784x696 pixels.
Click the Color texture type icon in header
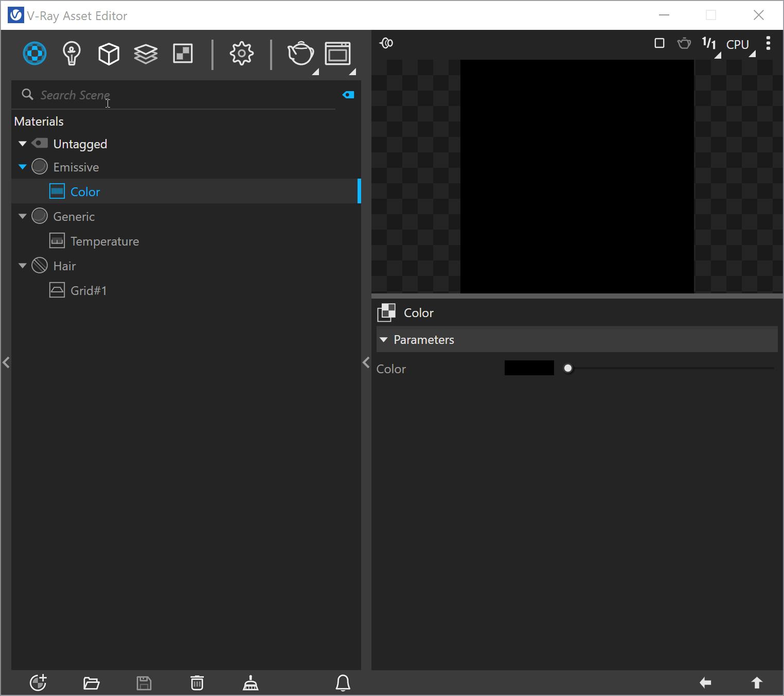tap(386, 312)
